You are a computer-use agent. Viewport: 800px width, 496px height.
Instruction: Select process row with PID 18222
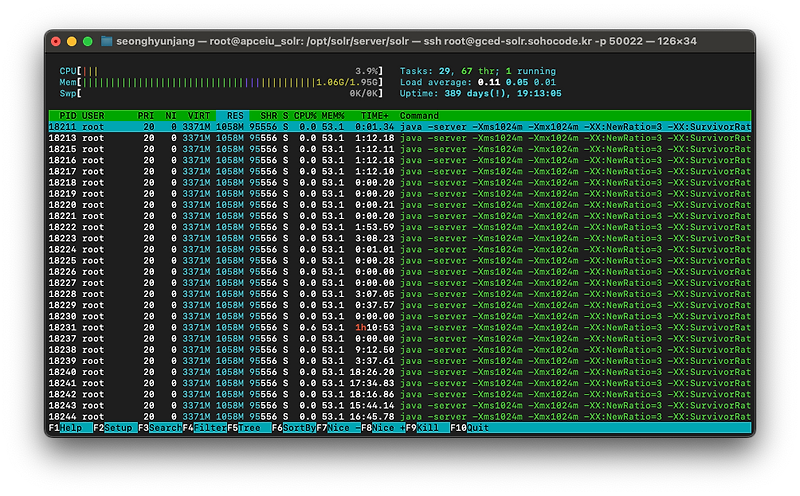coord(399,227)
